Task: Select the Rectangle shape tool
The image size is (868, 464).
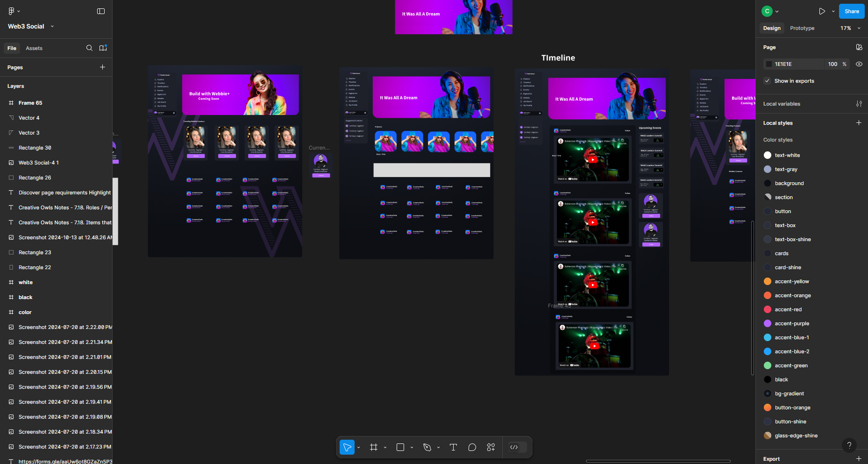Action: [x=400, y=447]
